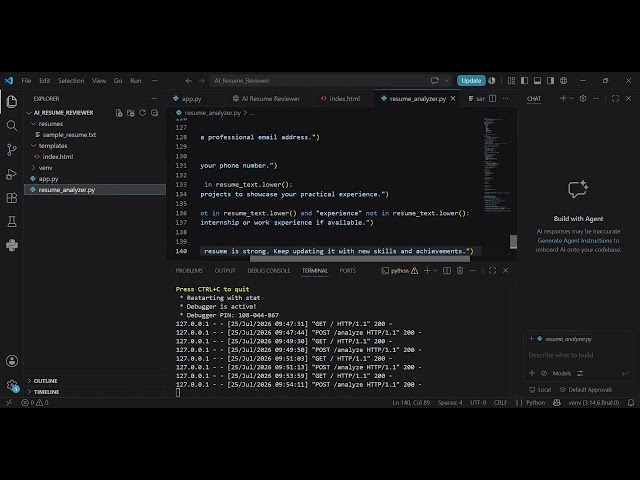The image size is (640, 480).
Task: Toggle the secondary side bar
Action: 551,81
